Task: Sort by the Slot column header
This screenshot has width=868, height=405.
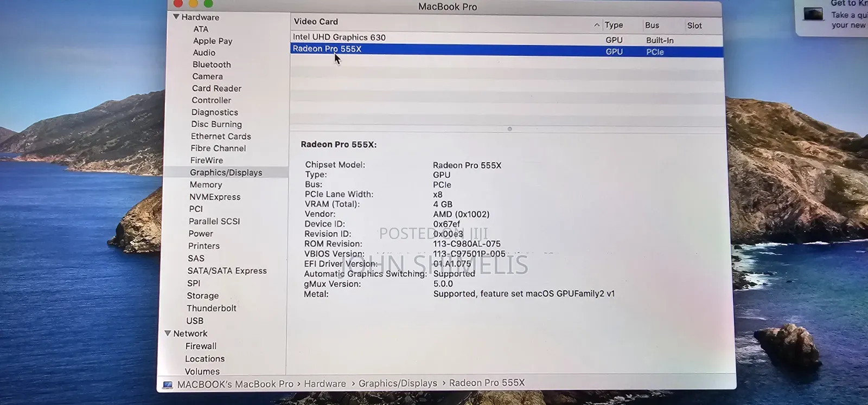Action: pos(694,25)
